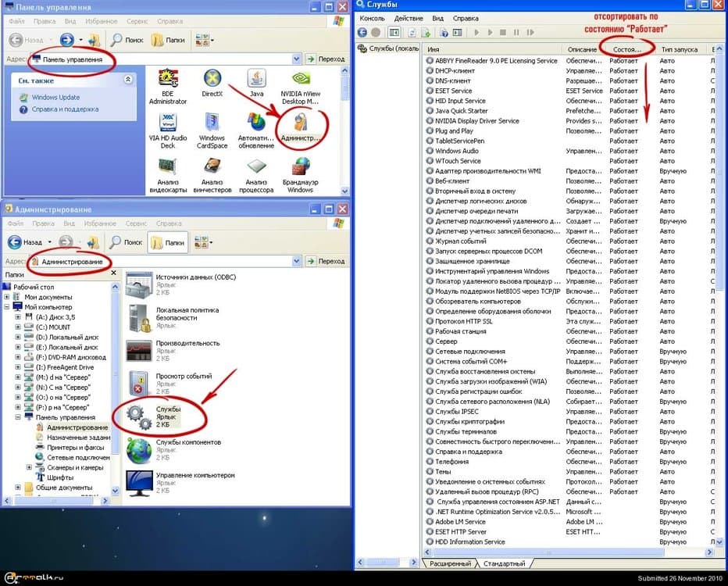Open the Управление компьютером shortcut

(139, 480)
